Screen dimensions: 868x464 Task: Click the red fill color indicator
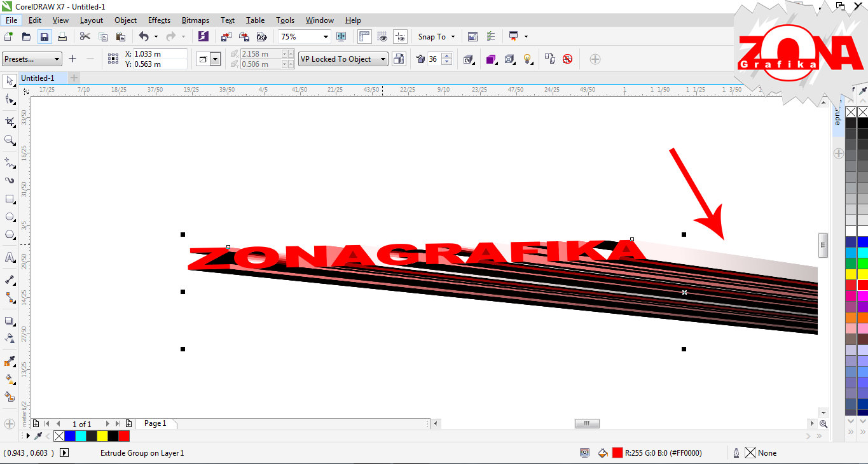click(617, 453)
